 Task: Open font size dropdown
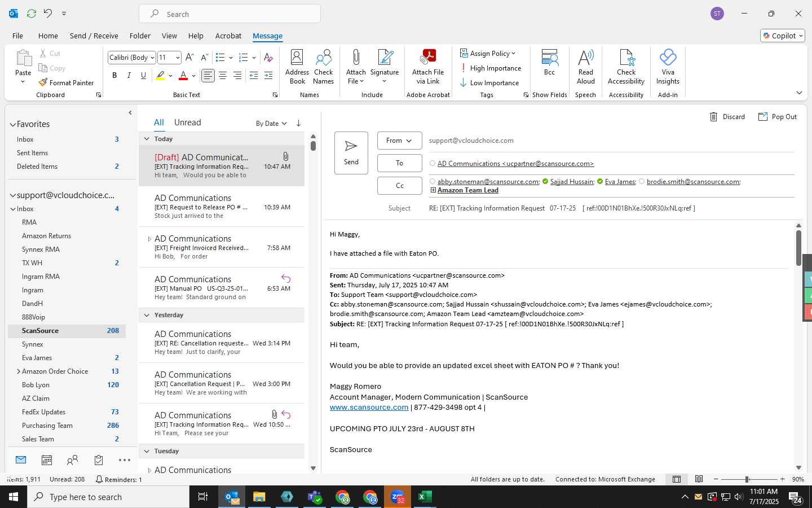point(178,58)
